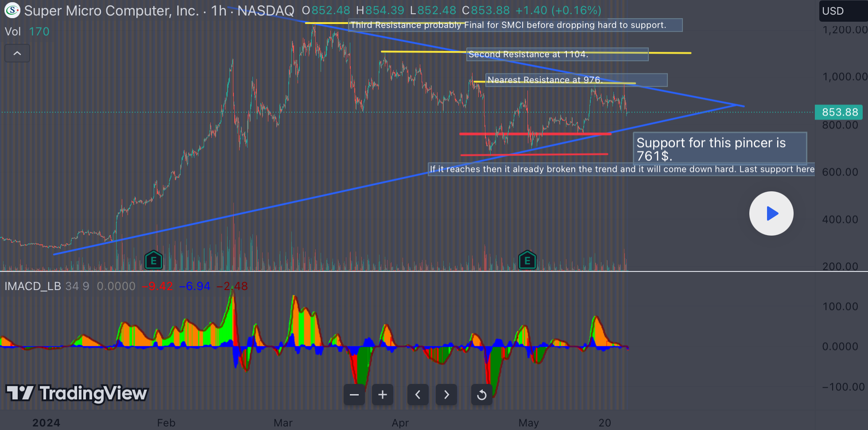Click the 800.00 price axis label
Image resolution: width=868 pixels, height=430 pixels.
[840, 125]
